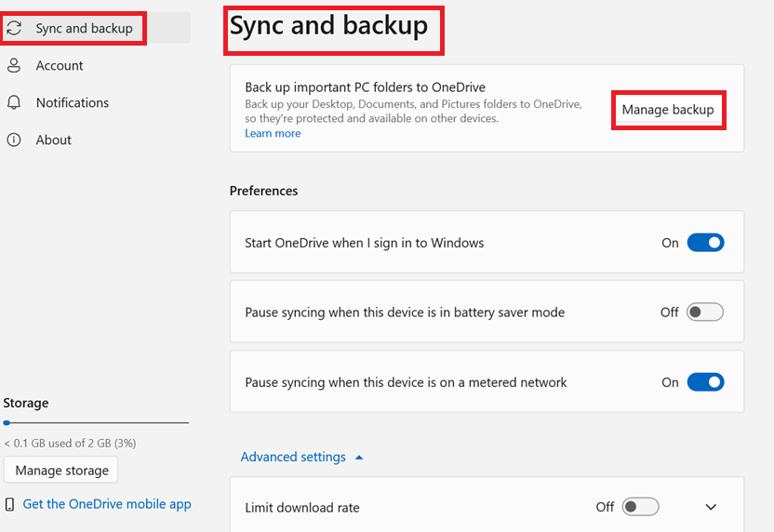Viewport: 774px width, 532px height.
Task: Click 'Pause syncing when this device is in battery saver mode' text
Action: point(405,313)
